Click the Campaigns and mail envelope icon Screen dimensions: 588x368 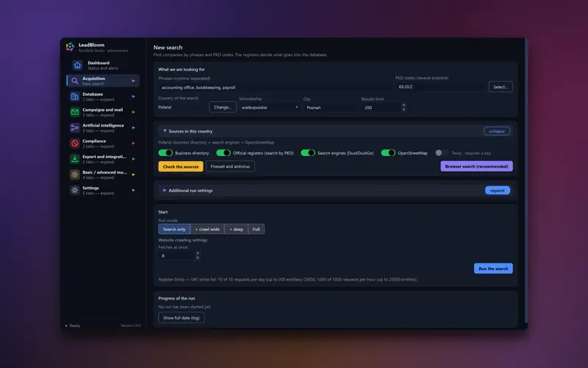pyautogui.click(x=75, y=113)
